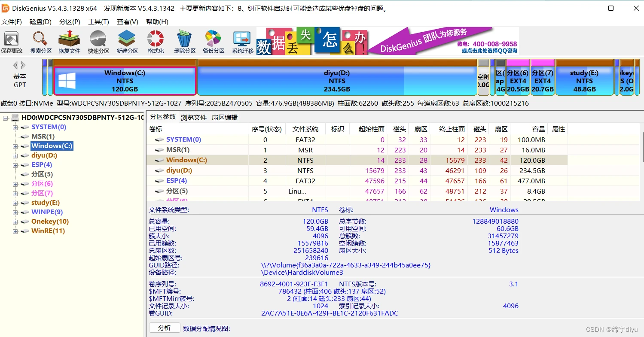Select 分区(7) in the left tree
This screenshot has height=337, width=644.
coord(42,193)
